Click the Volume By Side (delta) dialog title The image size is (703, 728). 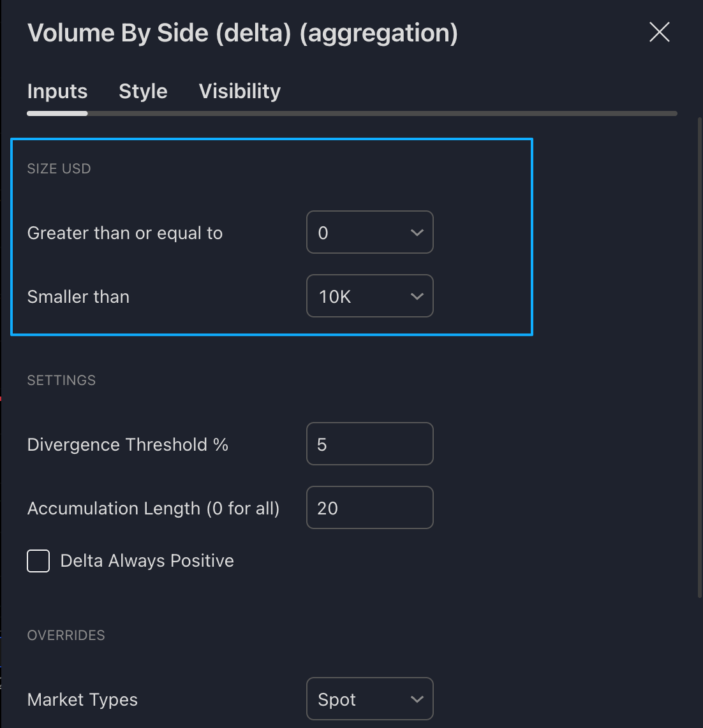click(242, 33)
